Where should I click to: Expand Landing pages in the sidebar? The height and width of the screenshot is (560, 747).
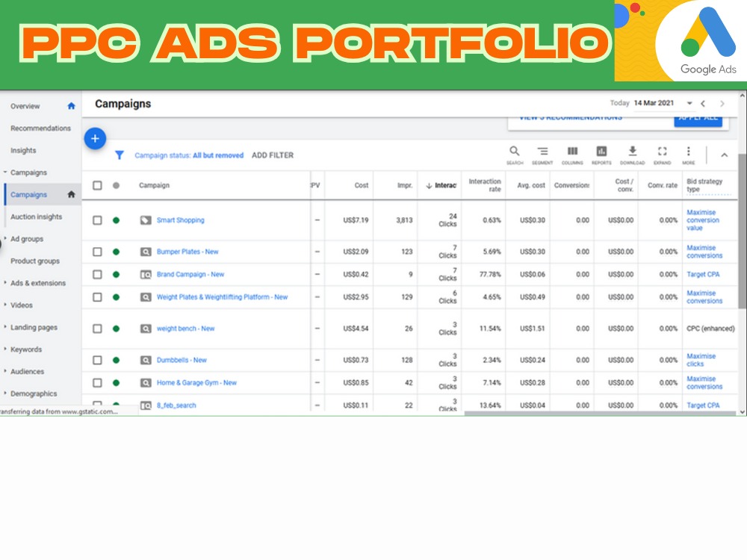[5, 327]
